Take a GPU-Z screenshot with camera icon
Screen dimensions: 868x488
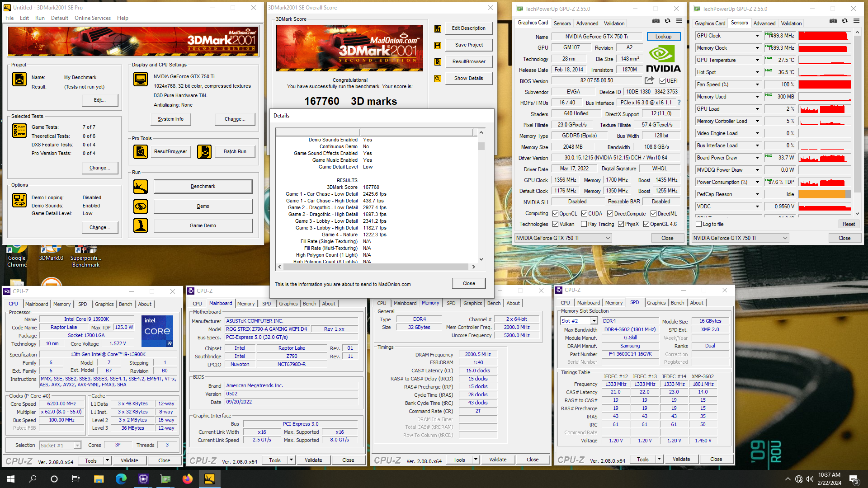656,21
